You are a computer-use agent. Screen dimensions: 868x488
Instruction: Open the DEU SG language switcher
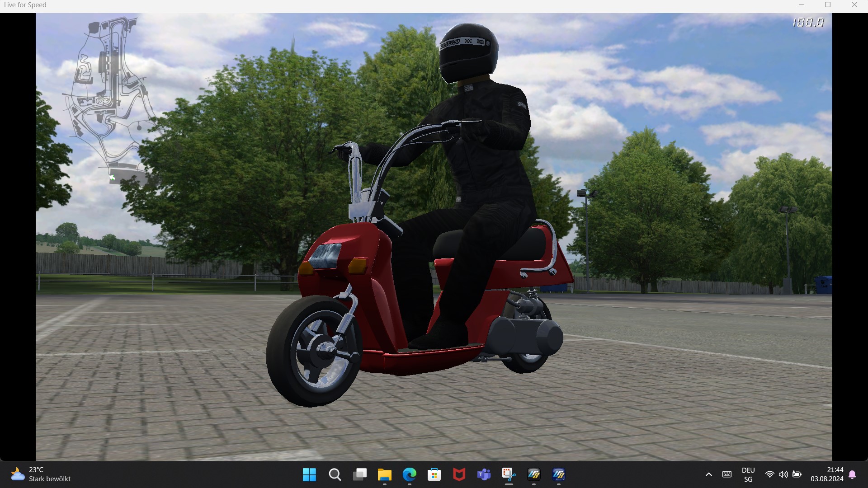click(748, 474)
